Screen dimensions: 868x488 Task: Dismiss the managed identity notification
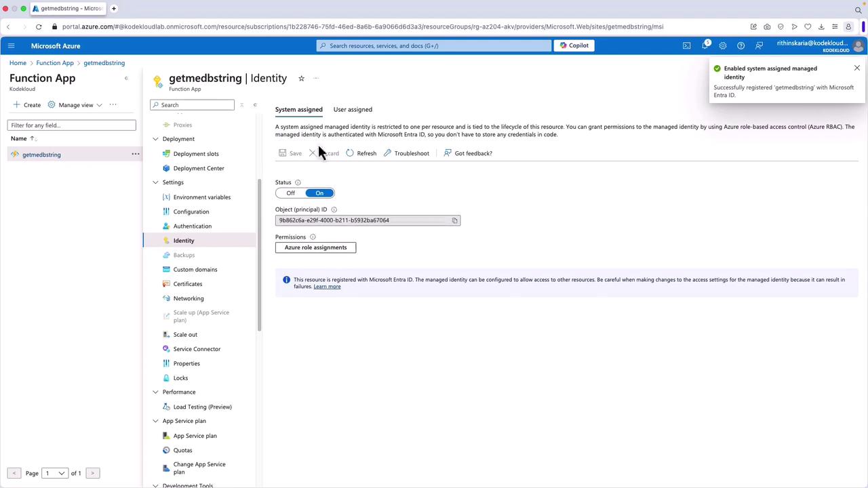(856, 68)
